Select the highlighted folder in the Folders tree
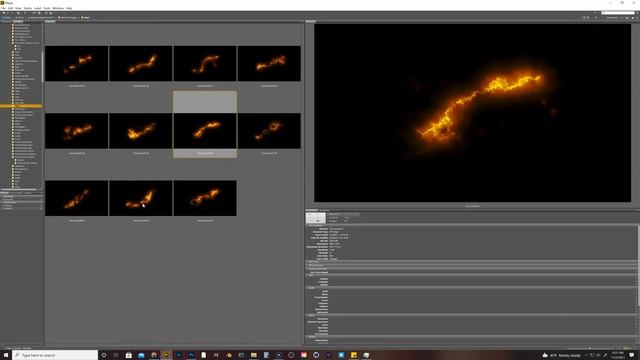This screenshot has width=640, height=360. point(21,106)
